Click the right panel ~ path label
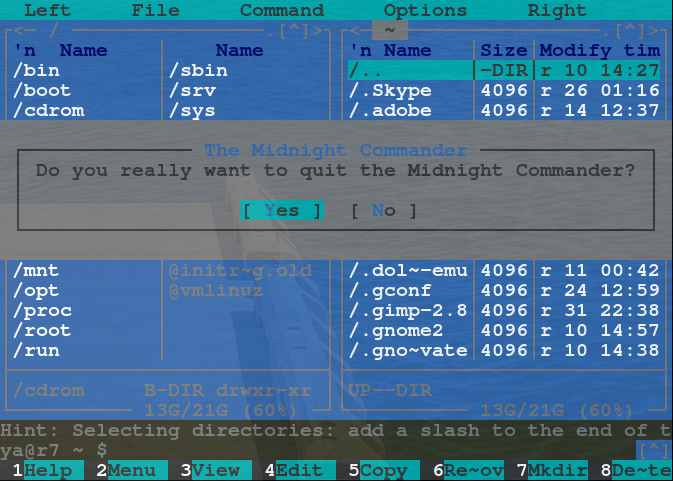The image size is (673, 481). point(390,30)
